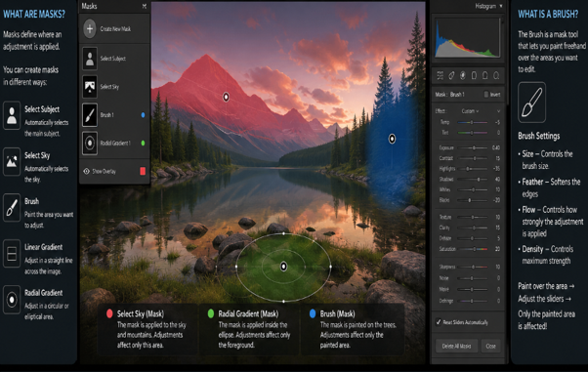Click the Defringe slider handle

pos(472,301)
